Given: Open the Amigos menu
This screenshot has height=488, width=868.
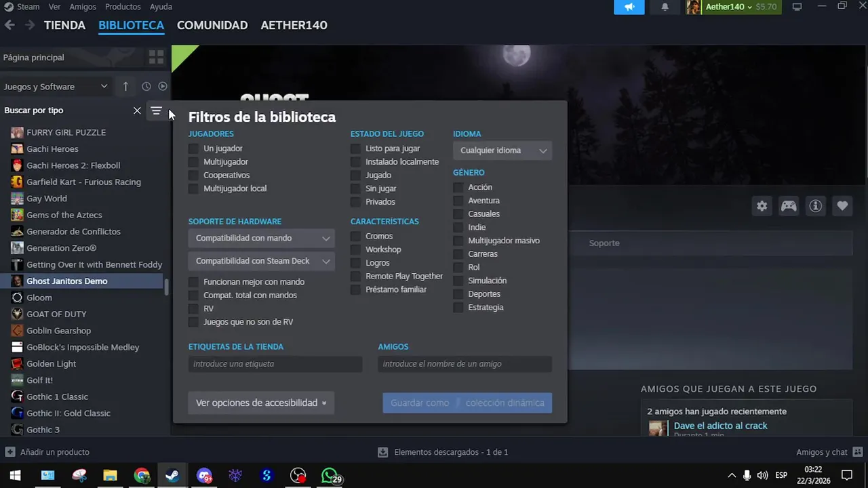Looking at the screenshot, I should [83, 7].
